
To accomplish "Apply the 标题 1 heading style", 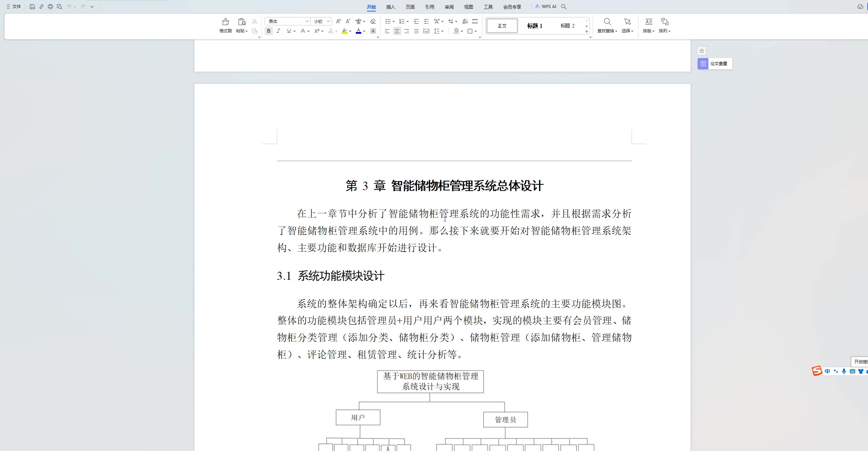I will 535,26.
